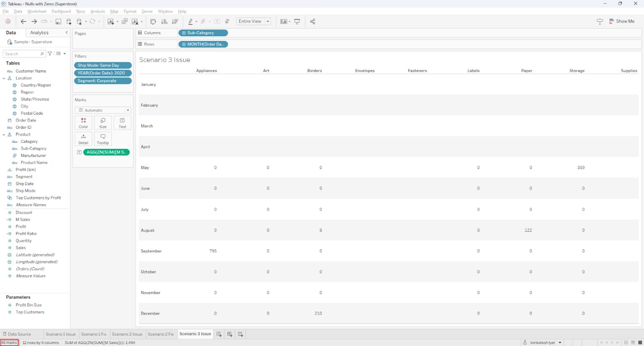This screenshot has width=644, height=346.
Task: Click the Ship Mode: Same Day filter pill
Action: 103,65
